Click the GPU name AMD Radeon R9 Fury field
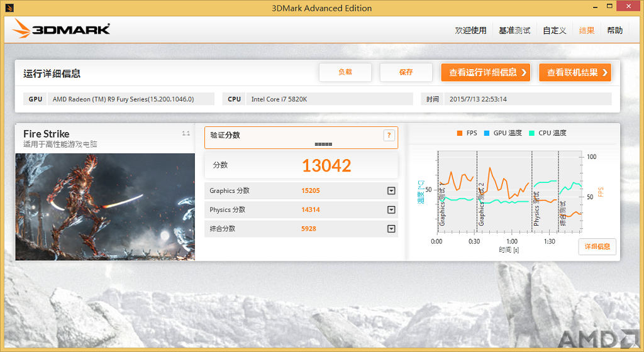The image size is (644, 352). click(131, 99)
